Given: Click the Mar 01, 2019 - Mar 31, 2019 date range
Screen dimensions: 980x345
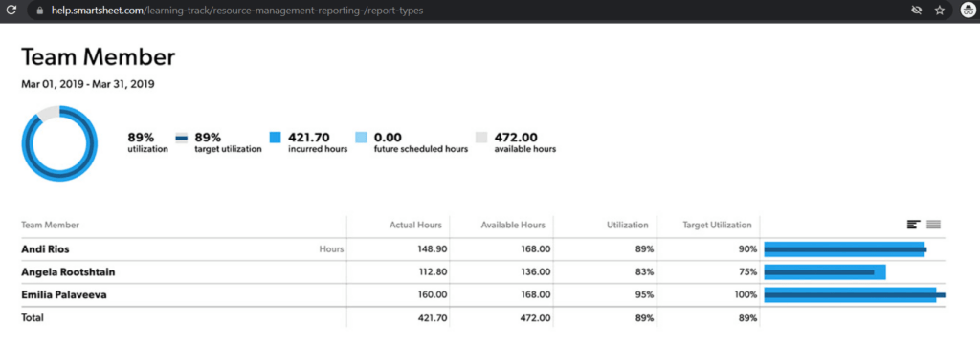Looking at the screenshot, I should 88,84.
